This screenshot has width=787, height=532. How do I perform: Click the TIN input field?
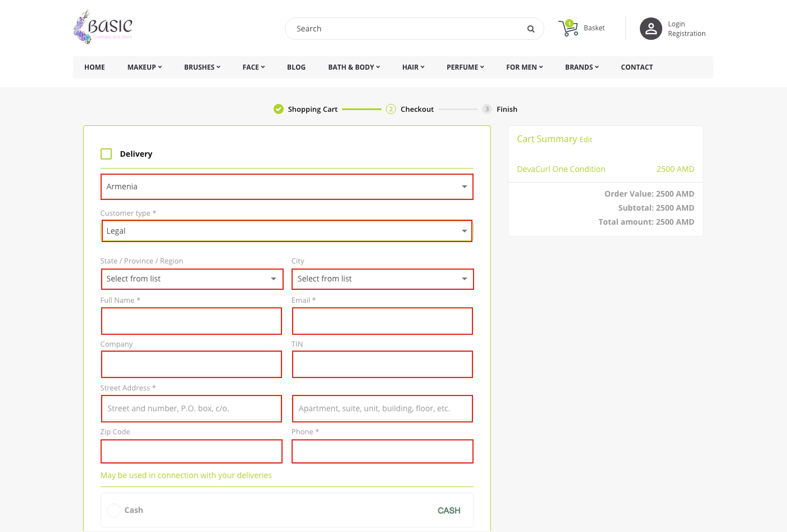click(383, 365)
